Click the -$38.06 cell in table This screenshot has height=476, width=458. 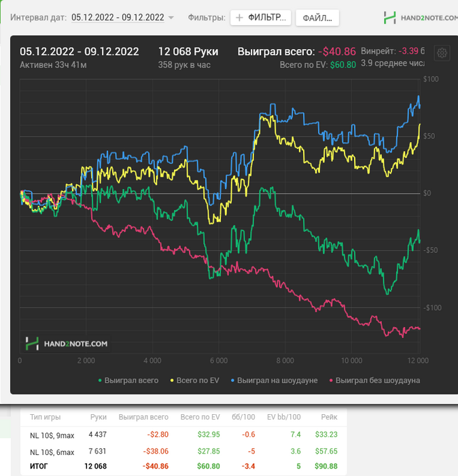click(156, 451)
